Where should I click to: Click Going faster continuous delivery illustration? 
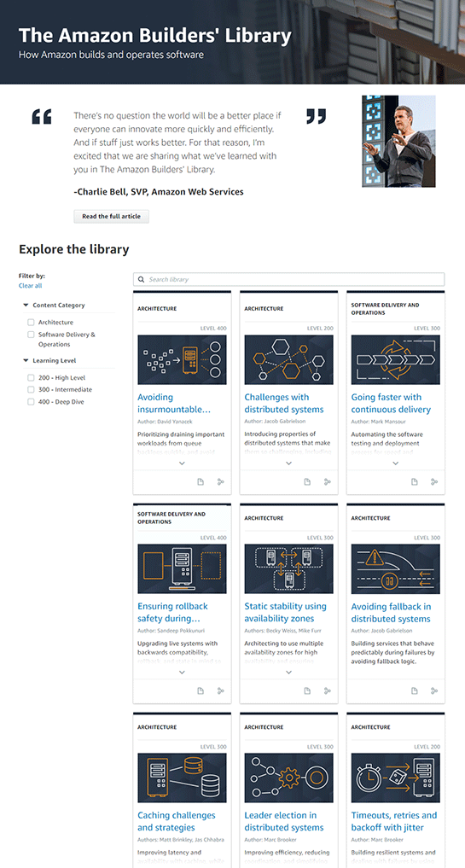(395, 359)
